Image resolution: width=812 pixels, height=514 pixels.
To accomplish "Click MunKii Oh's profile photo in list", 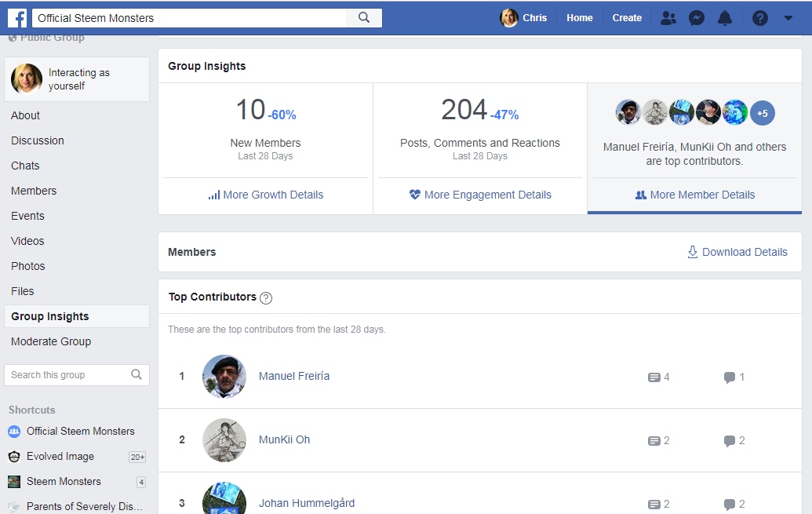I will (224, 440).
